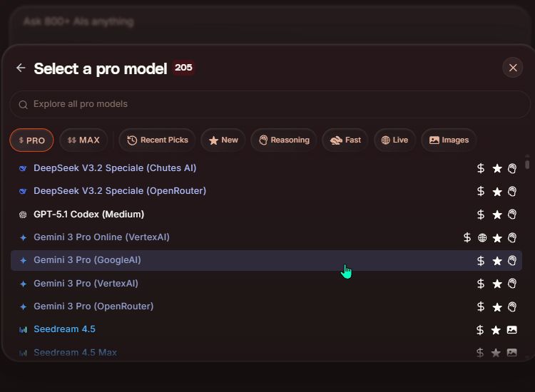
Task: Click the Explore all pro models search field
Action: click(270, 104)
